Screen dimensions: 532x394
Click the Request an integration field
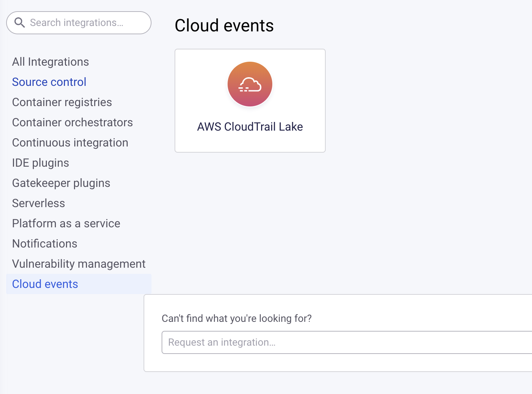(x=347, y=342)
